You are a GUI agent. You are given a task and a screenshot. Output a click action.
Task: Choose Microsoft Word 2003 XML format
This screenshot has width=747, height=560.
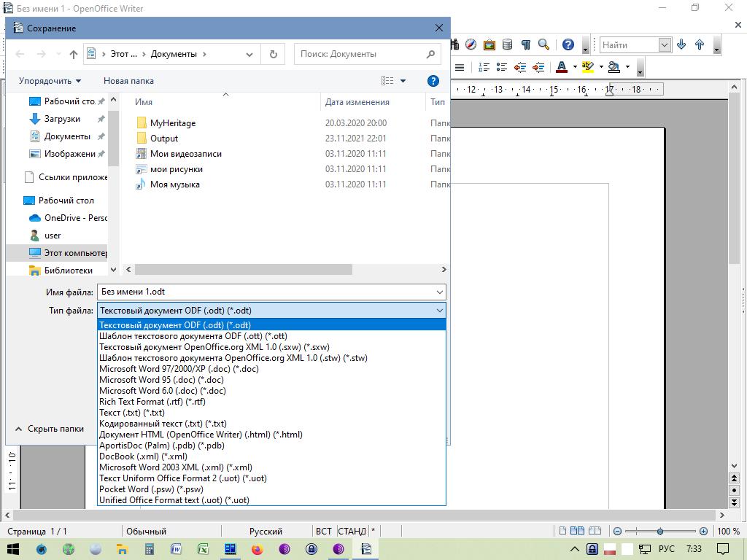[x=271, y=467]
